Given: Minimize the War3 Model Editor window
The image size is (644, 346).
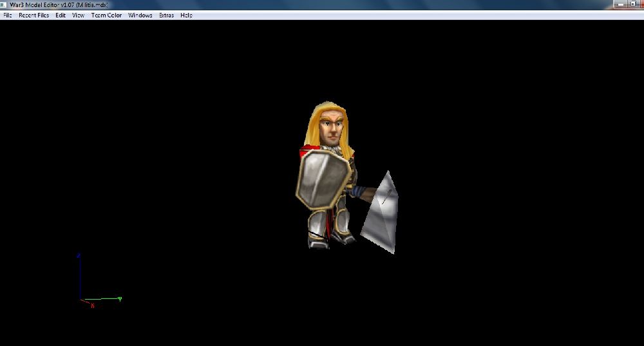Looking at the screenshot, I should tap(621, 4).
